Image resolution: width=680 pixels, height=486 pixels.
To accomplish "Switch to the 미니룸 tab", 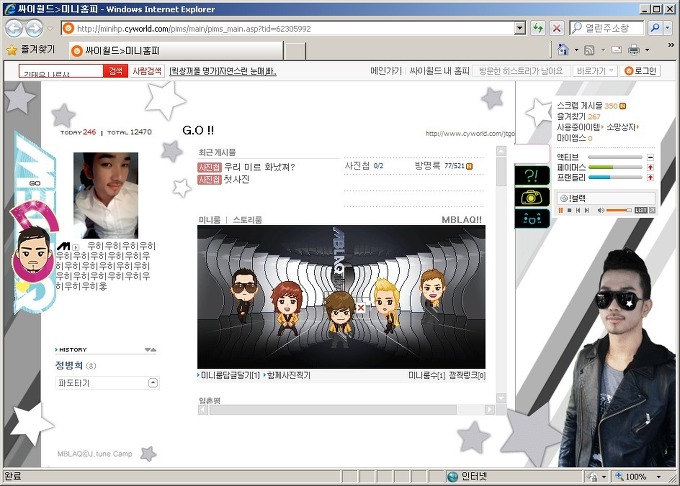I will [x=209, y=220].
